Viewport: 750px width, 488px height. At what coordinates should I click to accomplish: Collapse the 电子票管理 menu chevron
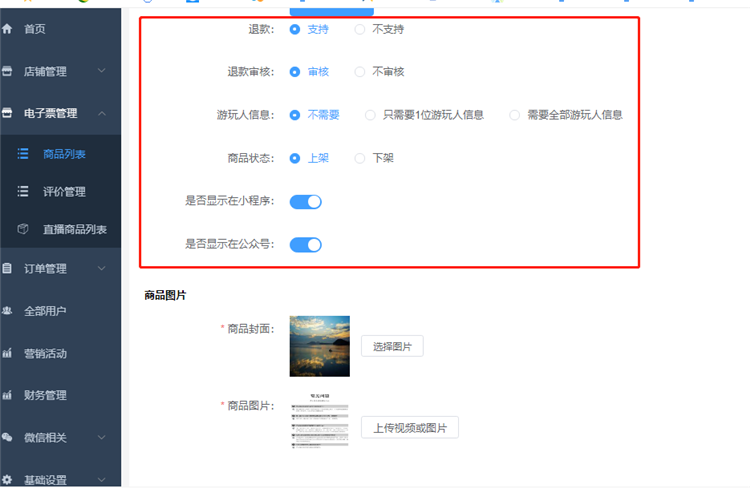click(x=102, y=113)
